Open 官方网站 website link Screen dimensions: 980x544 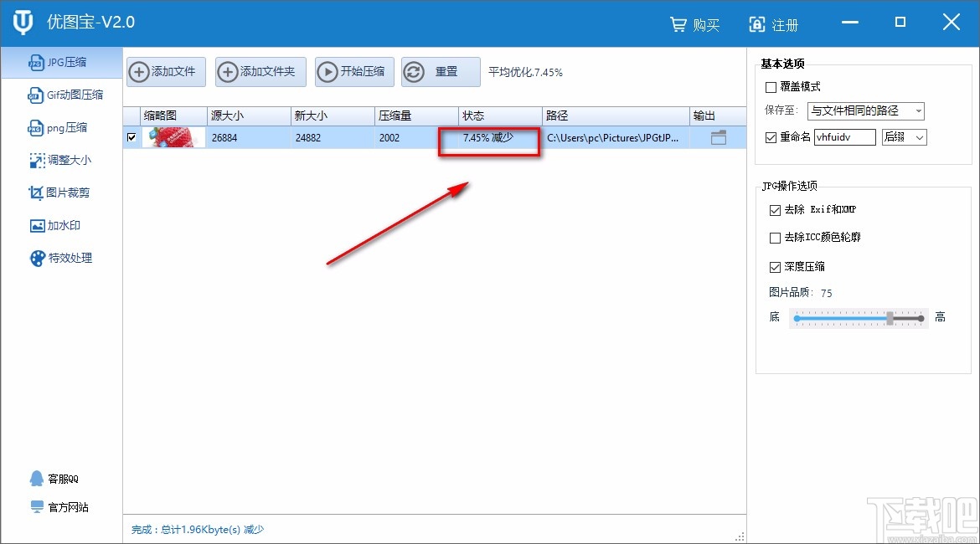tap(59, 507)
